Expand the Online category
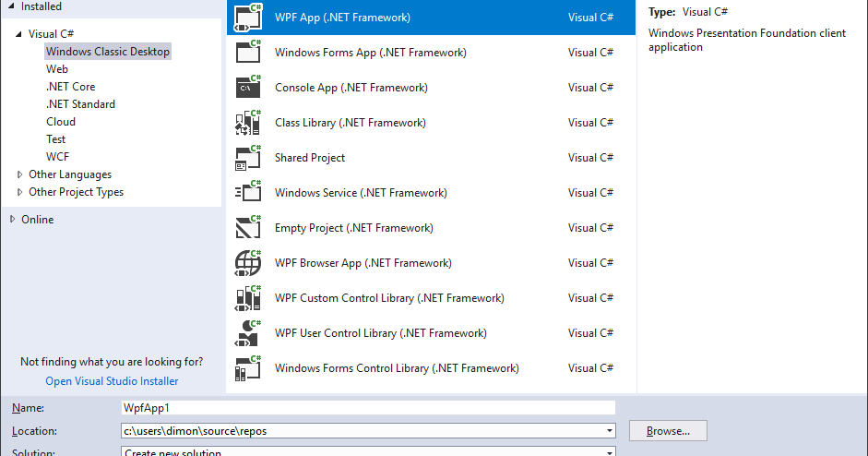The image size is (868, 456). [12, 220]
